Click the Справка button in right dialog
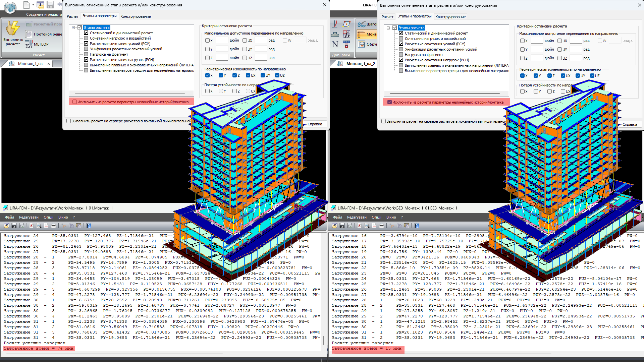Viewport: 644px width, 362px height. (x=630, y=124)
